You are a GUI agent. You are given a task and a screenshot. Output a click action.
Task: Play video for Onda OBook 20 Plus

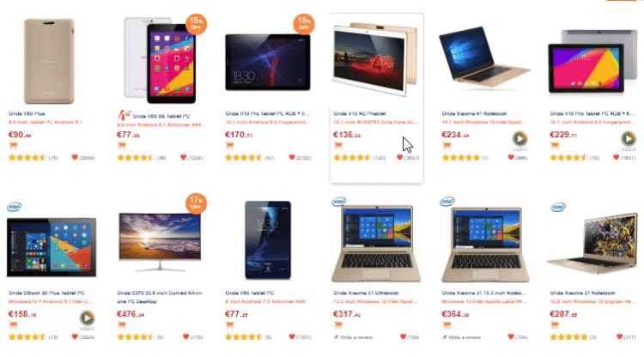tap(87, 318)
